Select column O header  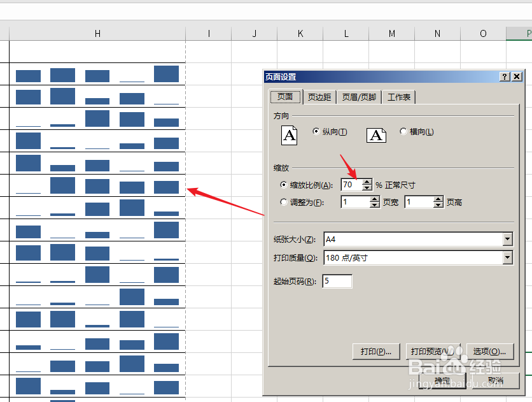(484, 34)
